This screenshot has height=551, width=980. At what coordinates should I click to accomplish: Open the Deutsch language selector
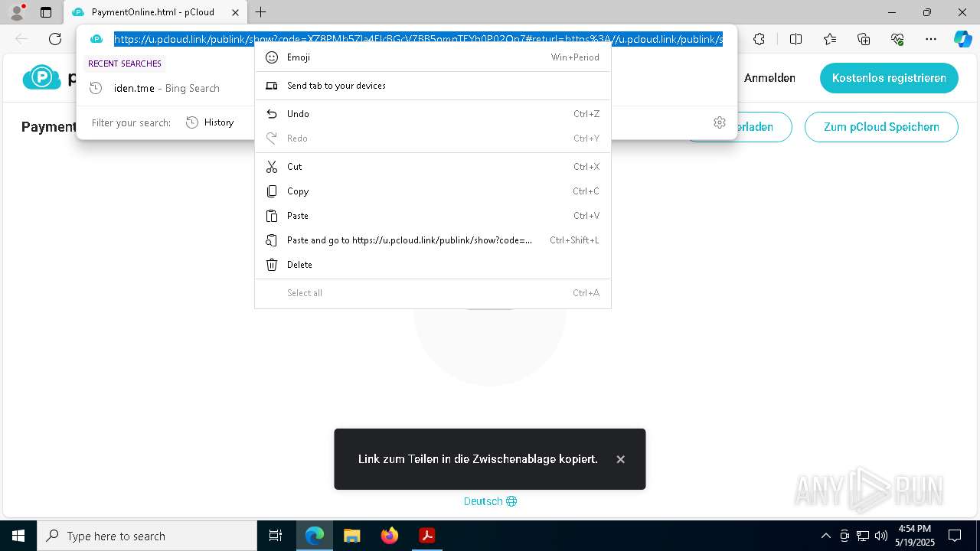pyautogui.click(x=490, y=501)
